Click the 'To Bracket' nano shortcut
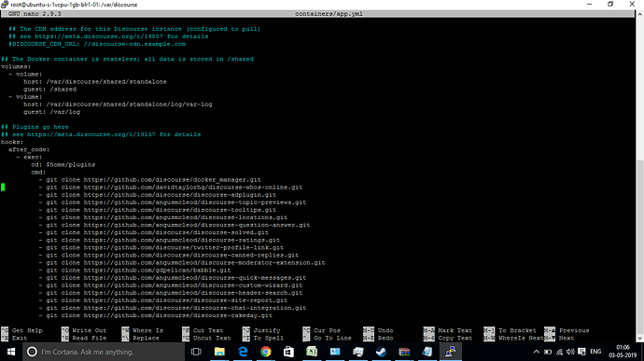 pos(517,330)
